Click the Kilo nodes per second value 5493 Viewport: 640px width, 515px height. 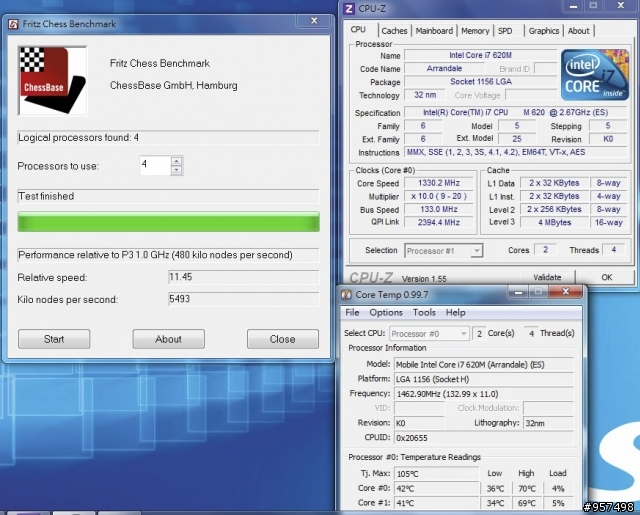pyautogui.click(x=244, y=299)
